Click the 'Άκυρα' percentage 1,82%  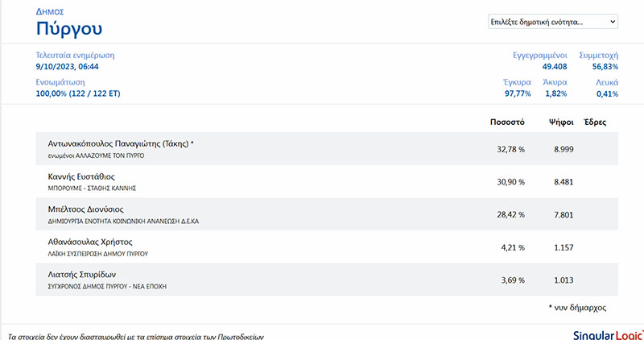point(555,93)
